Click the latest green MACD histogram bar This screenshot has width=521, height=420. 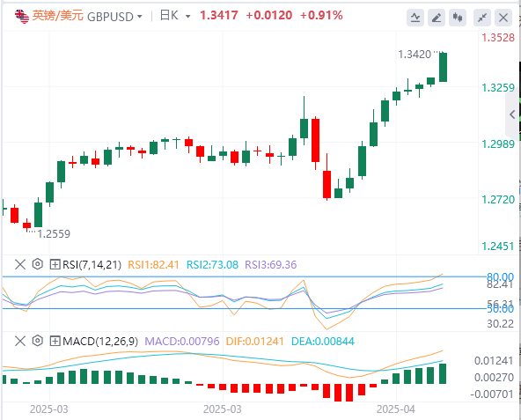443,374
